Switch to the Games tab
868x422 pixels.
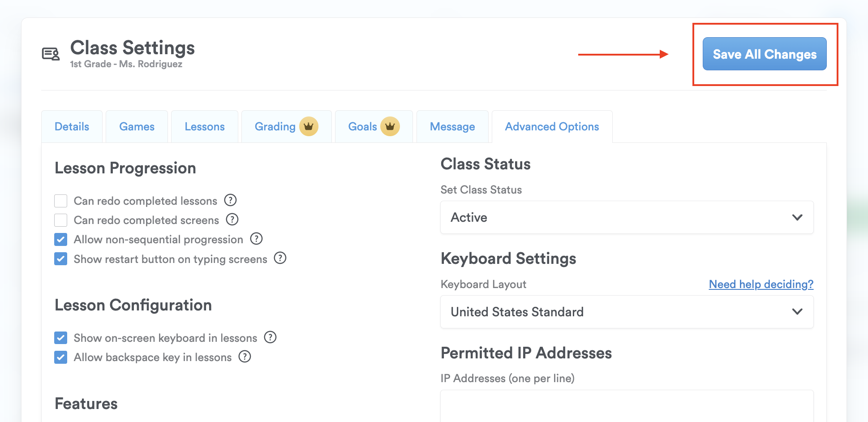[137, 127]
